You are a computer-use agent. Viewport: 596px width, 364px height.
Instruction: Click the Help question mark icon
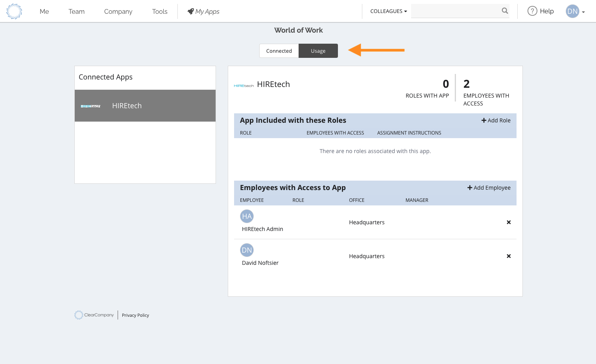pos(532,11)
